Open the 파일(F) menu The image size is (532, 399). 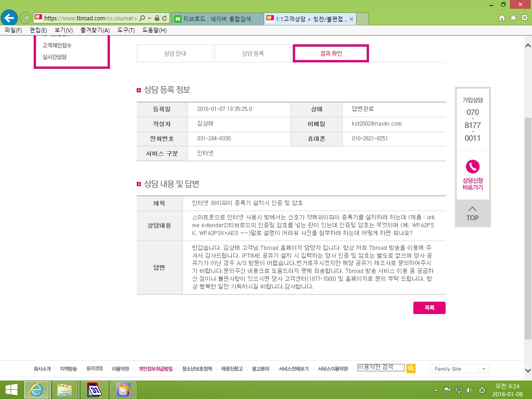point(13,30)
